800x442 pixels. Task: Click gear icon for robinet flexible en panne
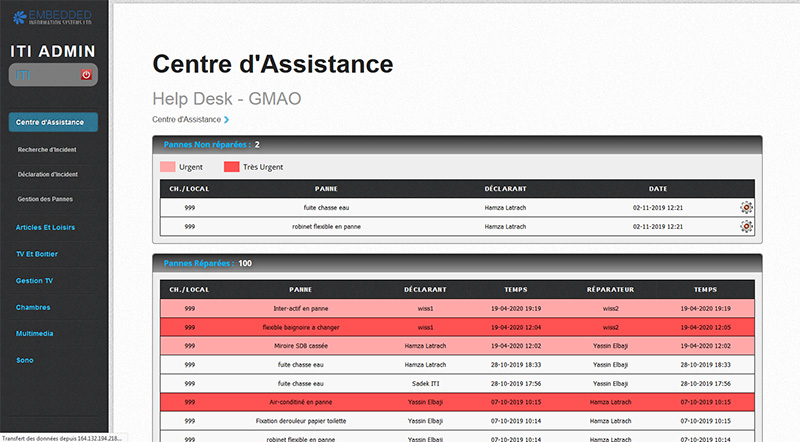pos(746,227)
